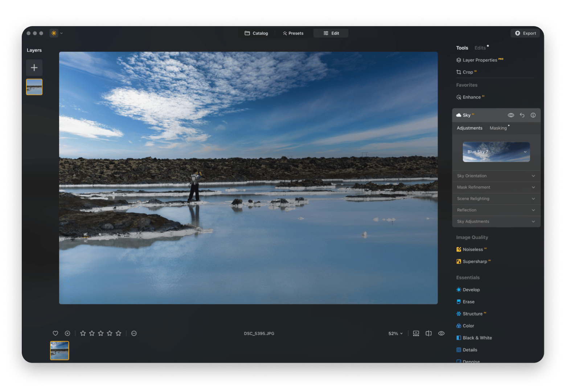The height and width of the screenshot is (392, 566).
Task: Toggle Sky AI effect visibility with the eye icon
Action: tap(511, 115)
